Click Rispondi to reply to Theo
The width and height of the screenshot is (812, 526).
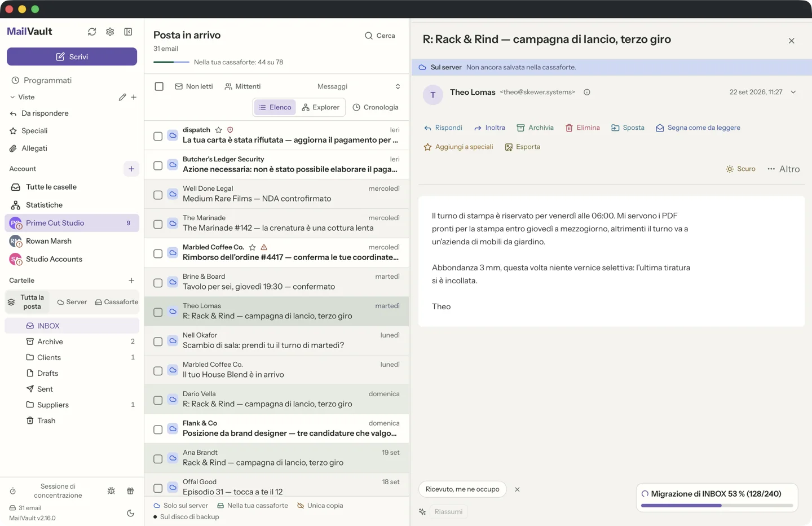pyautogui.click(x=443, y=128)
